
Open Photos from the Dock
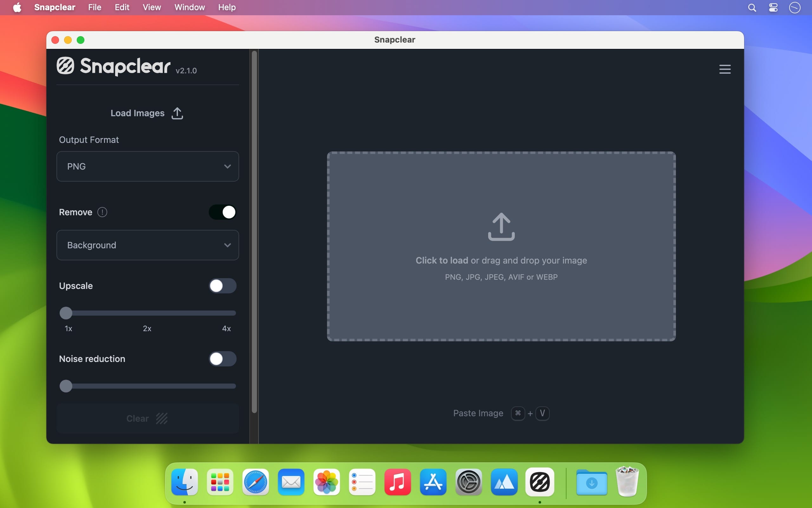tap(326, 482)
